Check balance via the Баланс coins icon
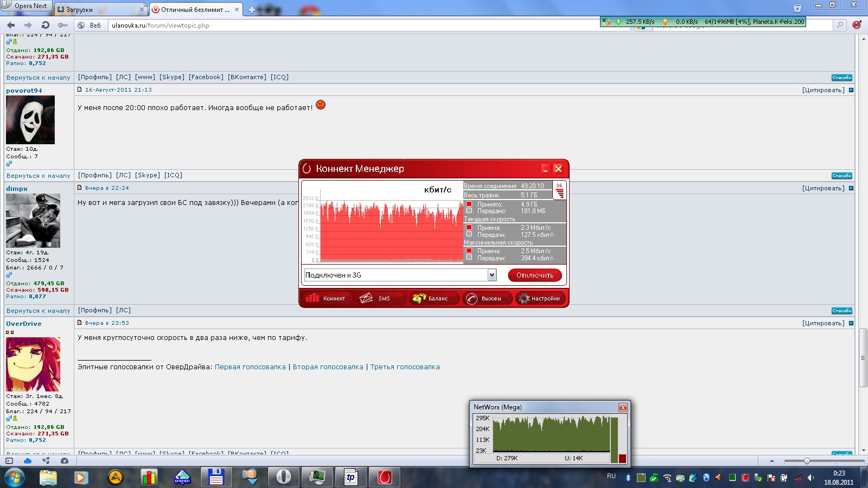The width and height of the screenshot is (868, 488). point(431,298)
